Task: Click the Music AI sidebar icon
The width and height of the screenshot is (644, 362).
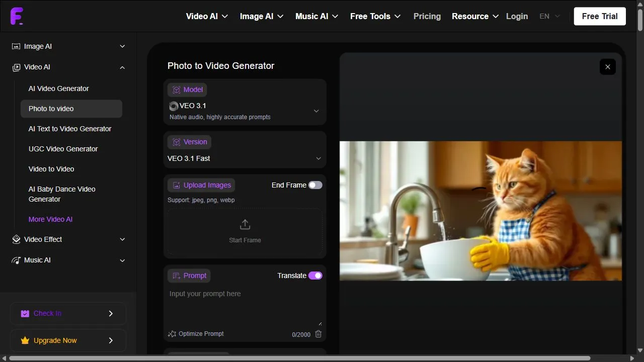Action: (x=16, y=260)
